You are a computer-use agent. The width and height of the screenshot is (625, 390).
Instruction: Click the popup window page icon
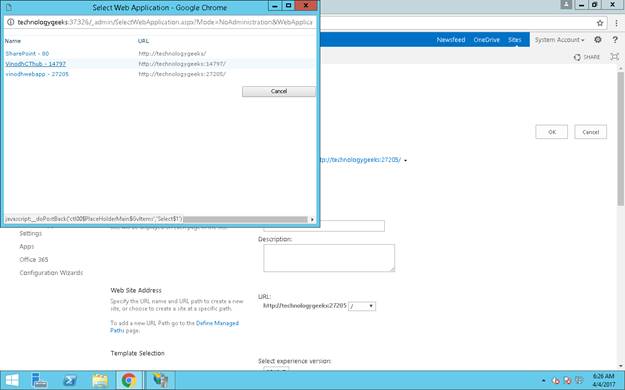coord(9,7)
